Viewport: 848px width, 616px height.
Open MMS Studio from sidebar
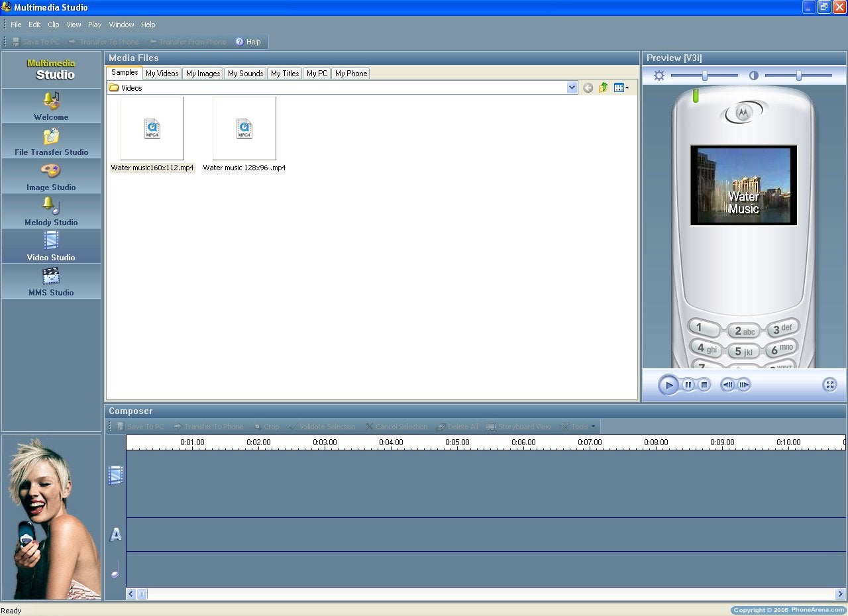51,282
